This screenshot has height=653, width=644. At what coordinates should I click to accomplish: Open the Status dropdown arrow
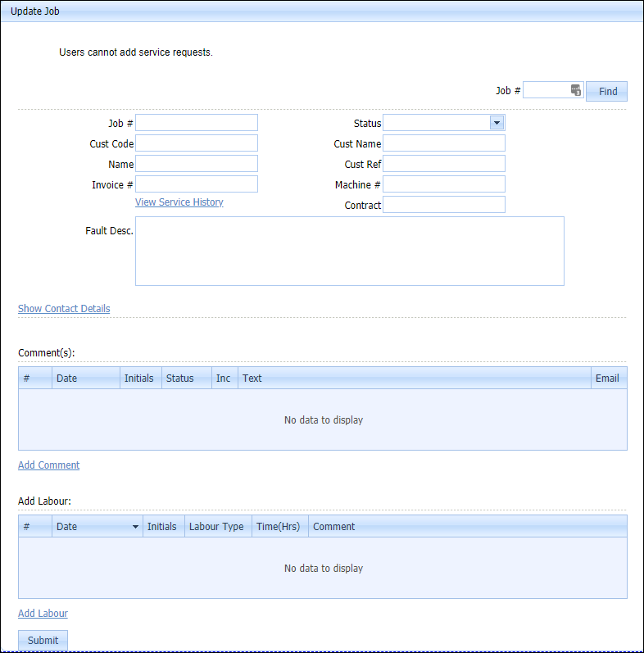(497, 123)
